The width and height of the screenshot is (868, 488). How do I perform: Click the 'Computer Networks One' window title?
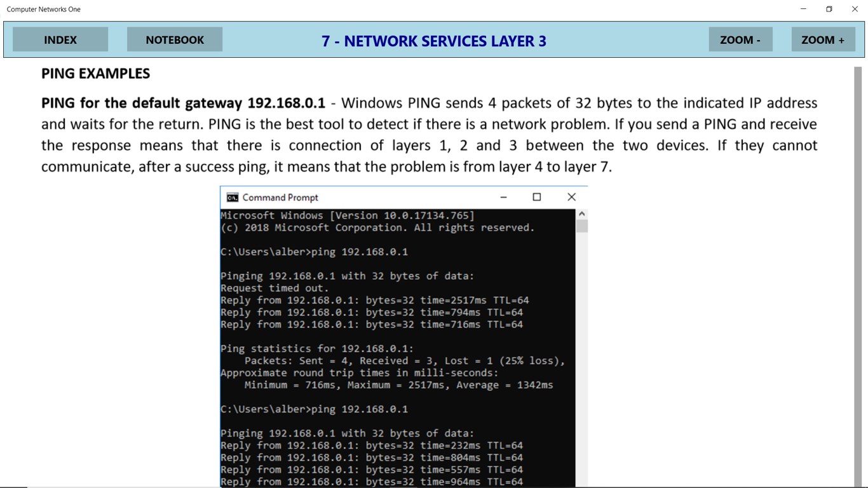tap(44, 9)
